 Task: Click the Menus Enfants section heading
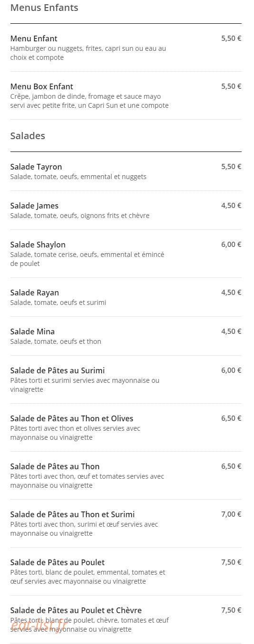tap(44, 8)
